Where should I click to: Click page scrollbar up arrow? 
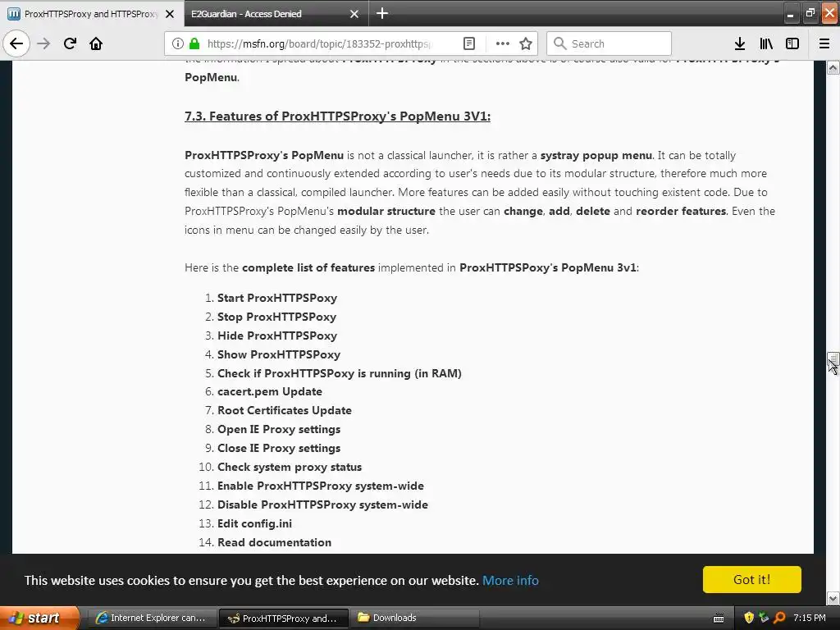833,67
